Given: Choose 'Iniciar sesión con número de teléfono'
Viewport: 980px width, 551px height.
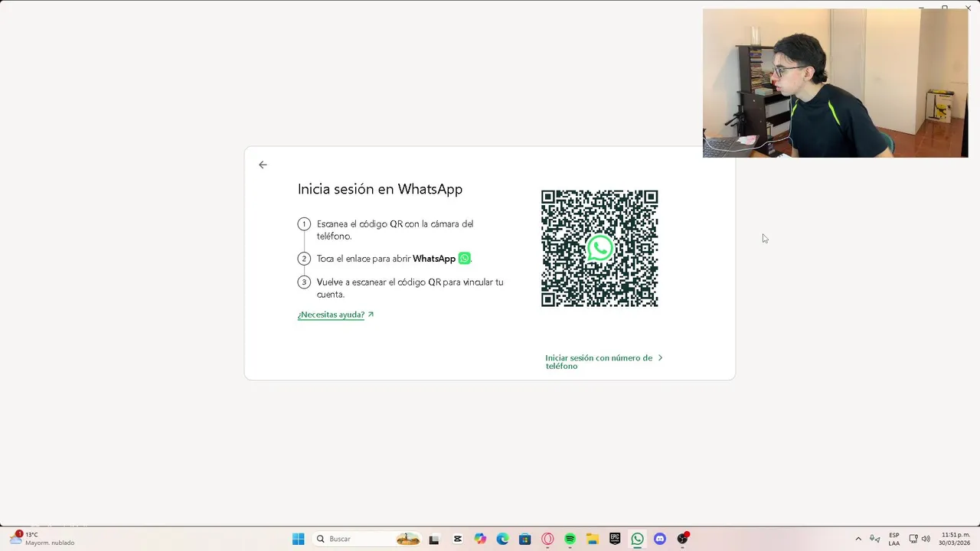Looking at the screenshot, I should click(603, 361).
